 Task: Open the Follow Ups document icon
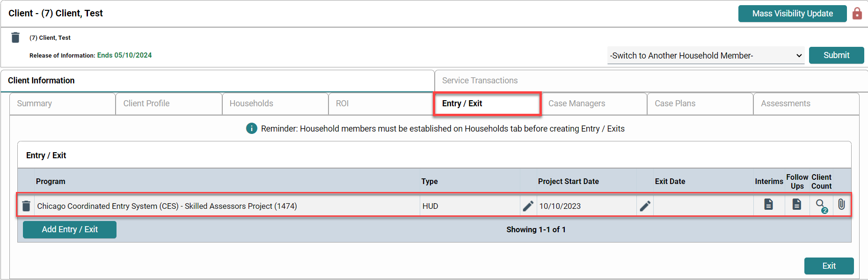click(796, 205)
